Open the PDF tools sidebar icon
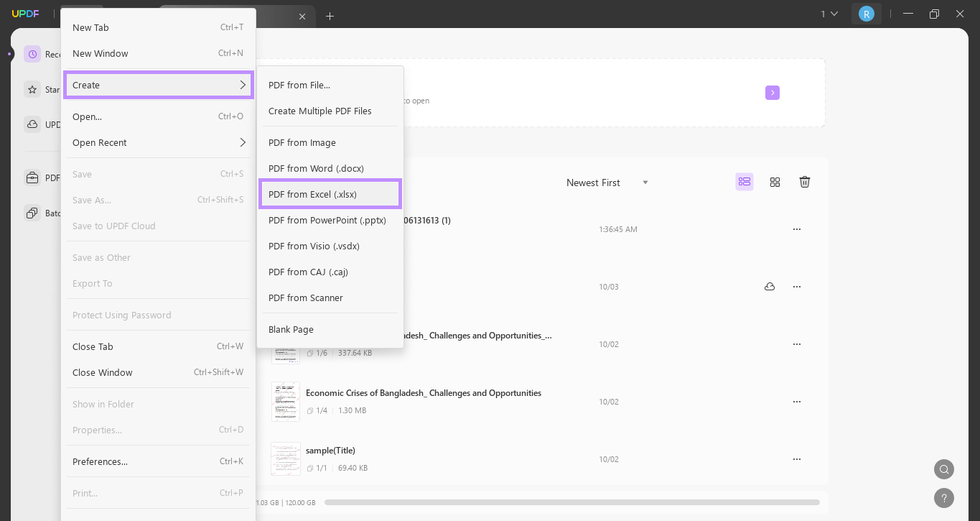The height and width of the screenshot is (521, 980). (32, 177)
